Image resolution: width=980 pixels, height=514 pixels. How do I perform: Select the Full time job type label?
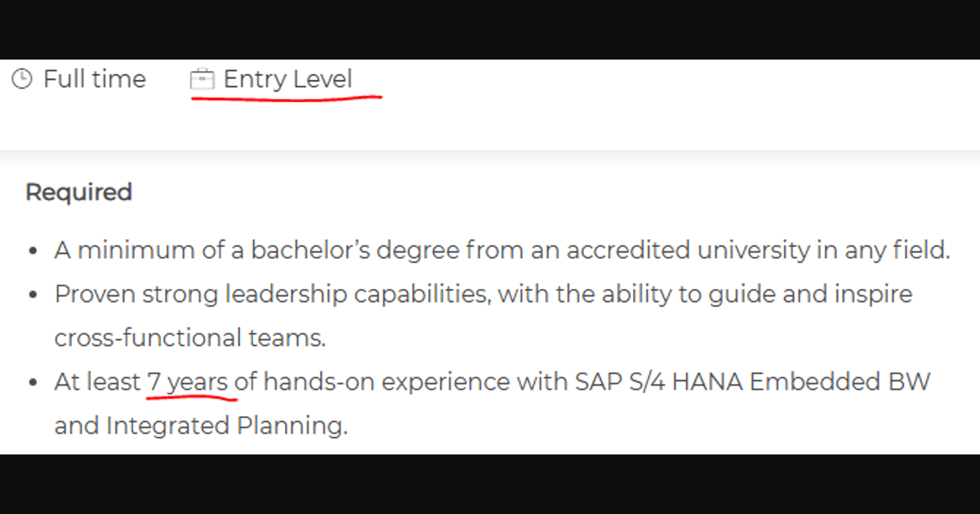point(95,79)
